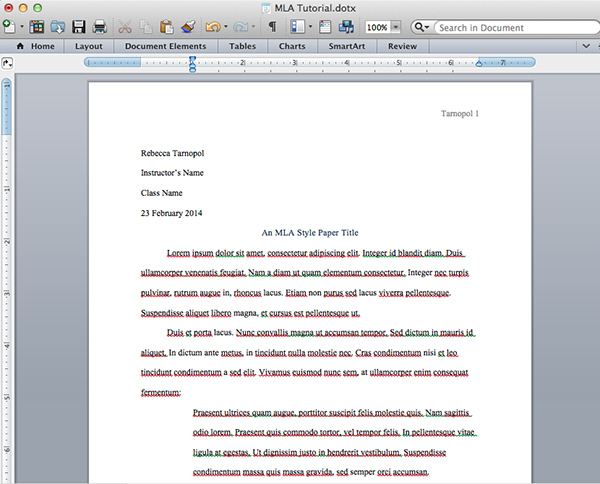
Task: Open the template gallery icon
Action: coord(37,26)
